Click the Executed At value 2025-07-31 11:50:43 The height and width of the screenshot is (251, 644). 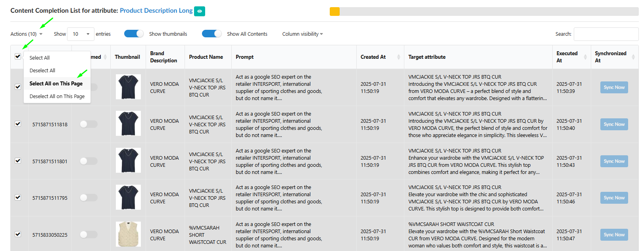tap(569, 161)
